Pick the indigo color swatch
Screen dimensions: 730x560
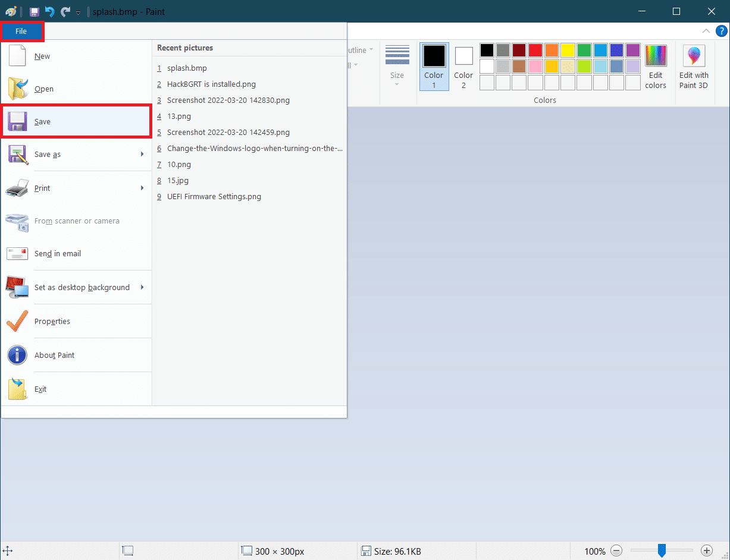coord(616,51)
